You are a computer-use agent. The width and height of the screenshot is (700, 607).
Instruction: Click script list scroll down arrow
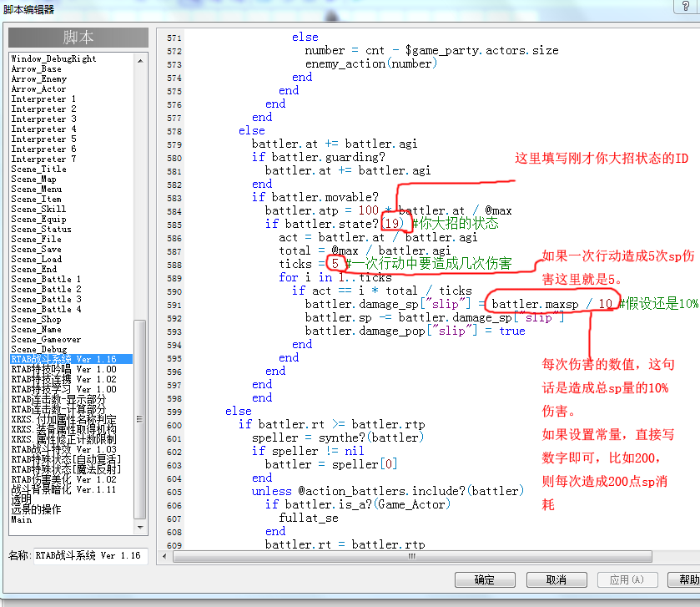click(x=140, y=528)
